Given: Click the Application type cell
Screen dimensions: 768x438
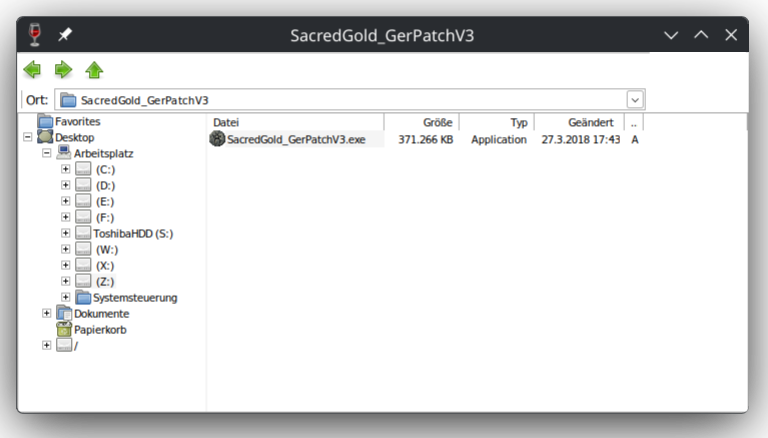Looking at the screenshot, I should [499, 140].
